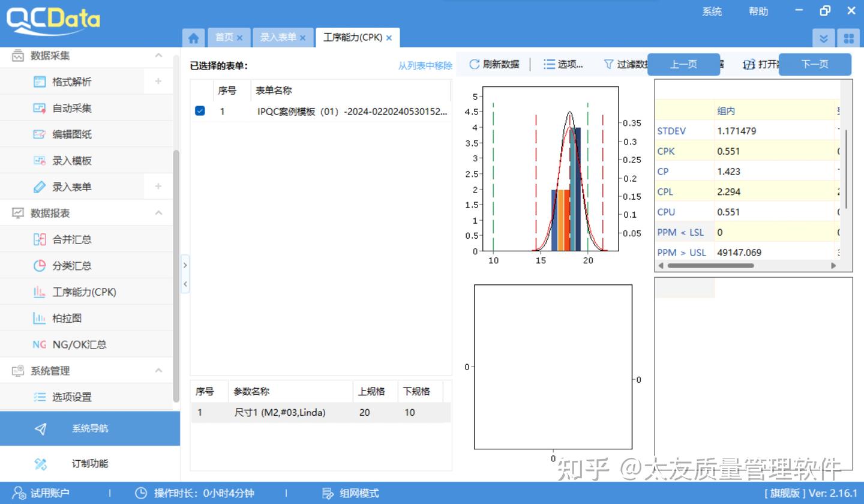Close the 录入表单 tab
The image size is (864, 504).
pos(303,38)
